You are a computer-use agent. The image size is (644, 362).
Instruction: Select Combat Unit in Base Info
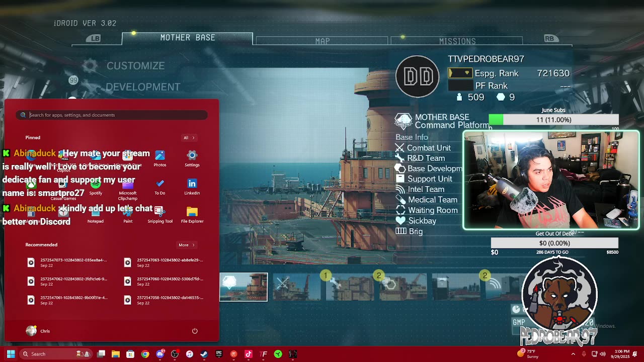[423, 148]
